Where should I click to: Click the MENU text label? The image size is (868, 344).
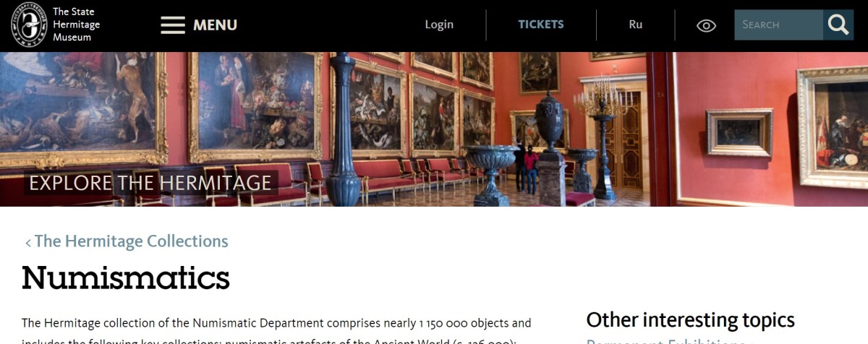coord(215,25)
